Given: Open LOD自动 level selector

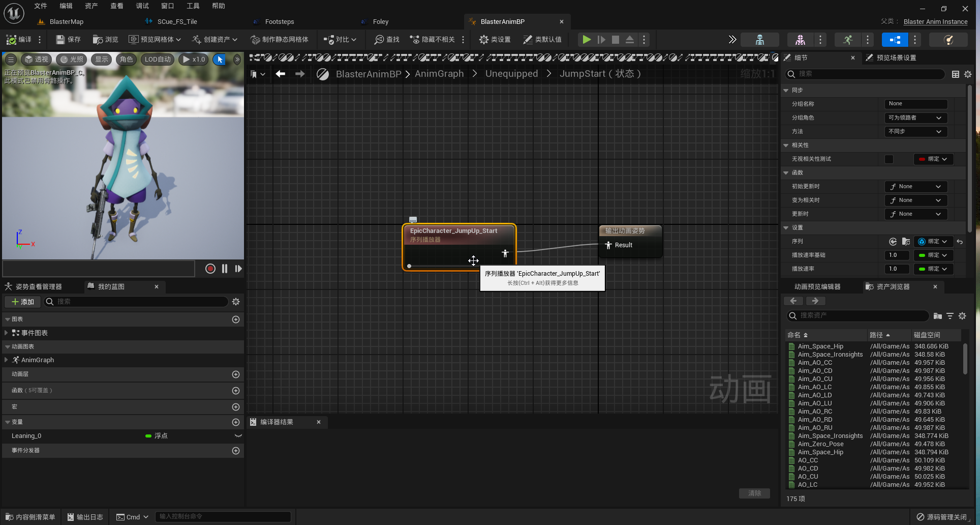Looking at the screenshot, I should [x=158, y=60].
